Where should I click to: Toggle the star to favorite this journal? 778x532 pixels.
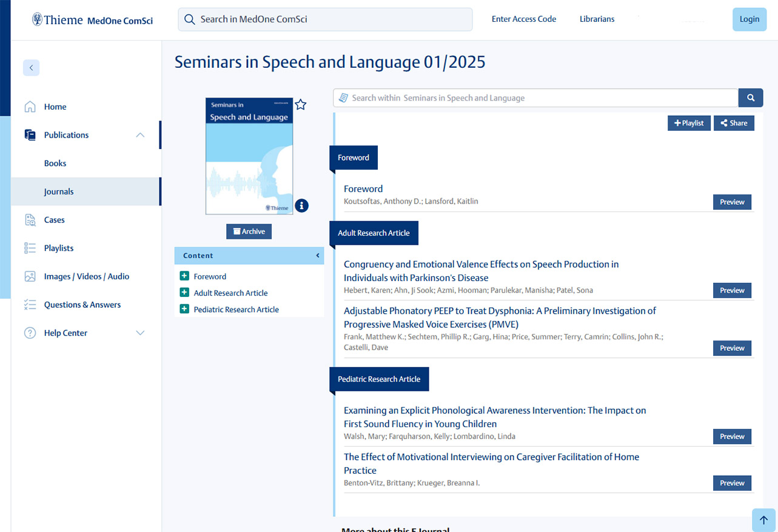click(301, 104)
